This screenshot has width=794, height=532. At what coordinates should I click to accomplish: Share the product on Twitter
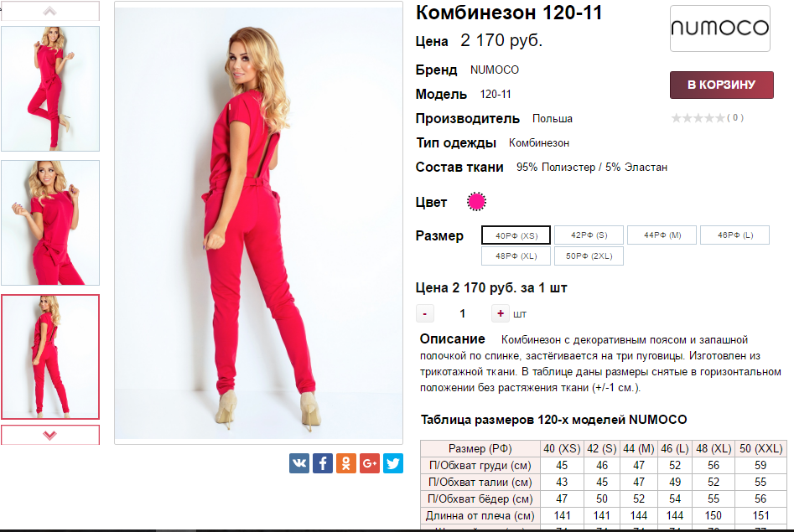click(393, 463)
